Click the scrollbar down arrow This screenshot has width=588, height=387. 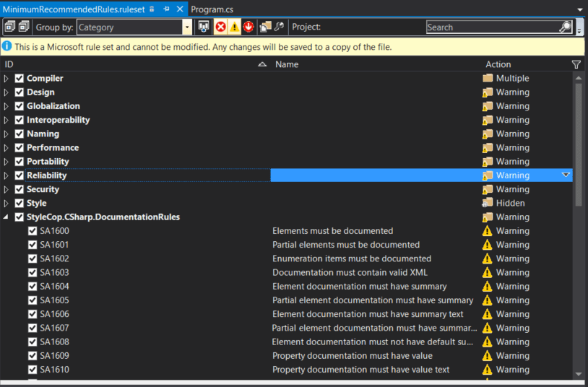coord(579,374)
